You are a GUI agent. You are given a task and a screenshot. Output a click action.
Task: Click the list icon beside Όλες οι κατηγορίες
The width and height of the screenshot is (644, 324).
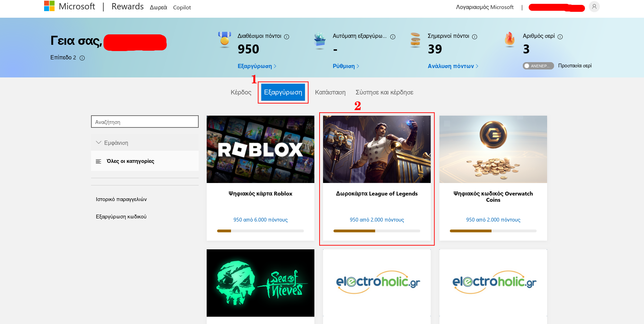point(99,161)
